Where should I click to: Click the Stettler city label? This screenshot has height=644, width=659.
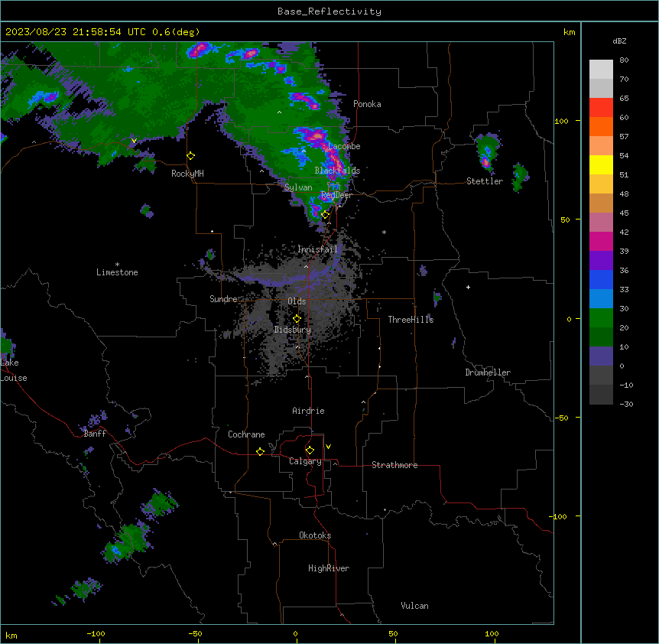484,181
